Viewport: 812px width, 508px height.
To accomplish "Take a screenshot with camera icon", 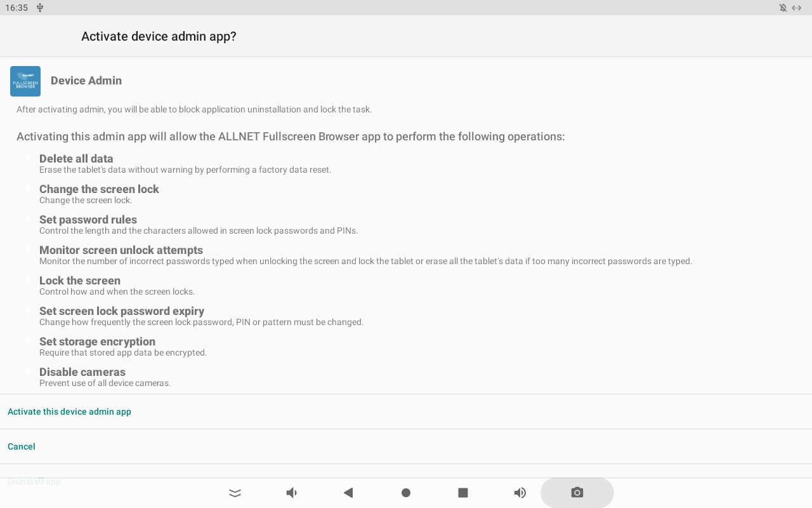I will 577,493.
